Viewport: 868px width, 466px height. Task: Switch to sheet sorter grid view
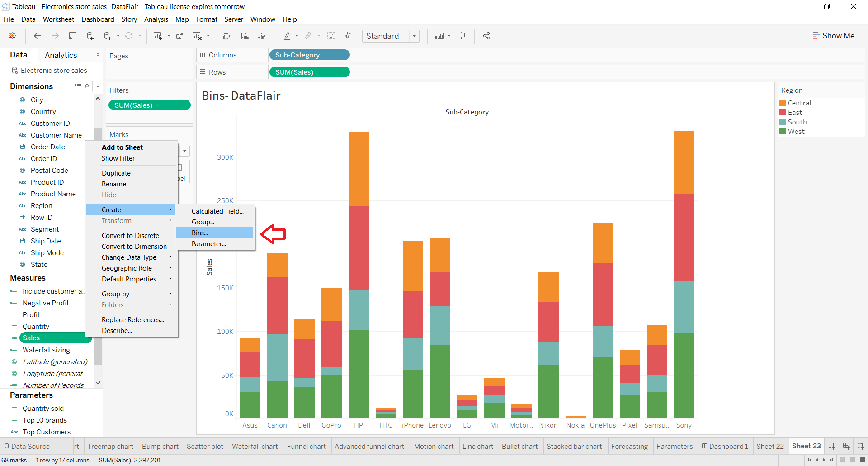[843, 460]
